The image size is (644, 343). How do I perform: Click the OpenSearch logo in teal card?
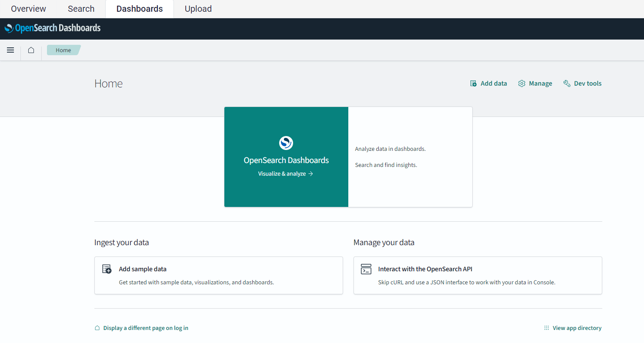coord(286,143)
